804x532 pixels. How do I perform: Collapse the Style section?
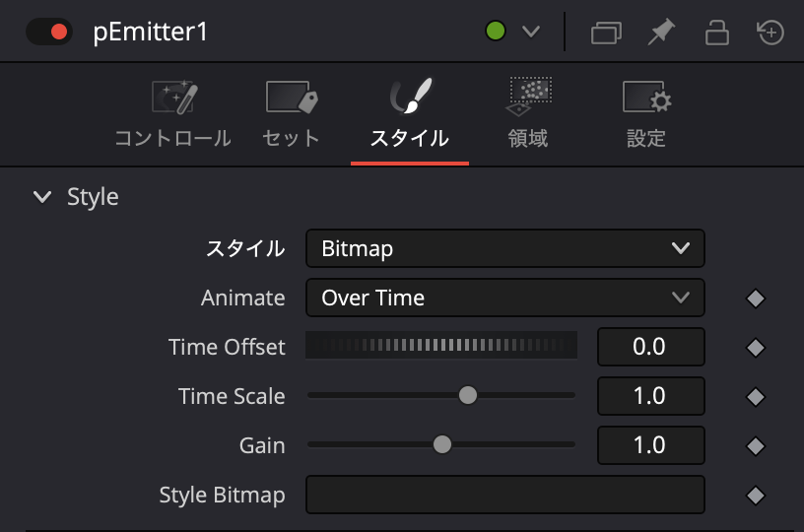click(42, 197)
